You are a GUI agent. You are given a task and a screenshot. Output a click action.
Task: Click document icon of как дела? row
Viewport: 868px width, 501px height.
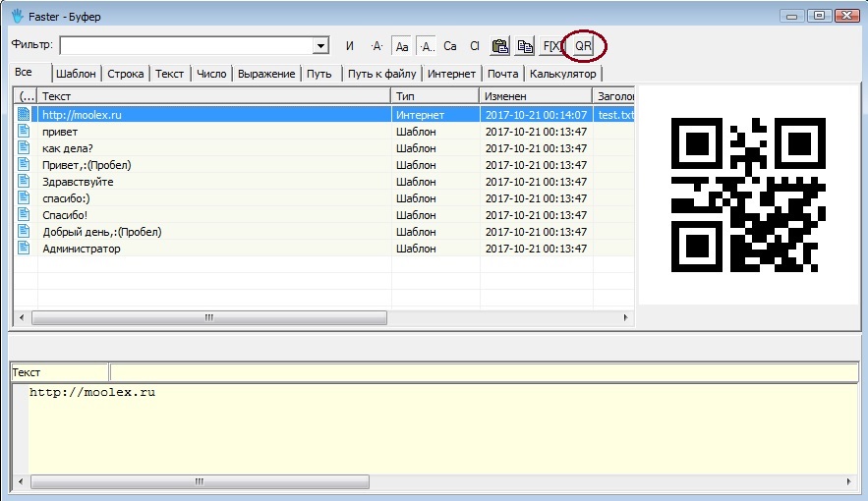coord(24,147)
